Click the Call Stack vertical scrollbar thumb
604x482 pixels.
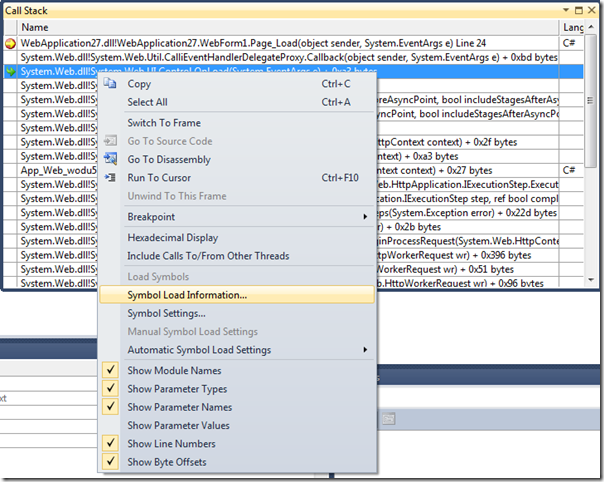(x=591, y=101)
